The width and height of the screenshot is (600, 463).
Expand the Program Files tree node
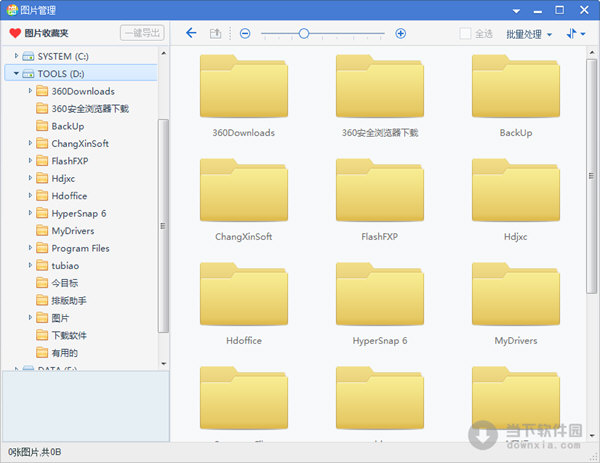[30, 248]
